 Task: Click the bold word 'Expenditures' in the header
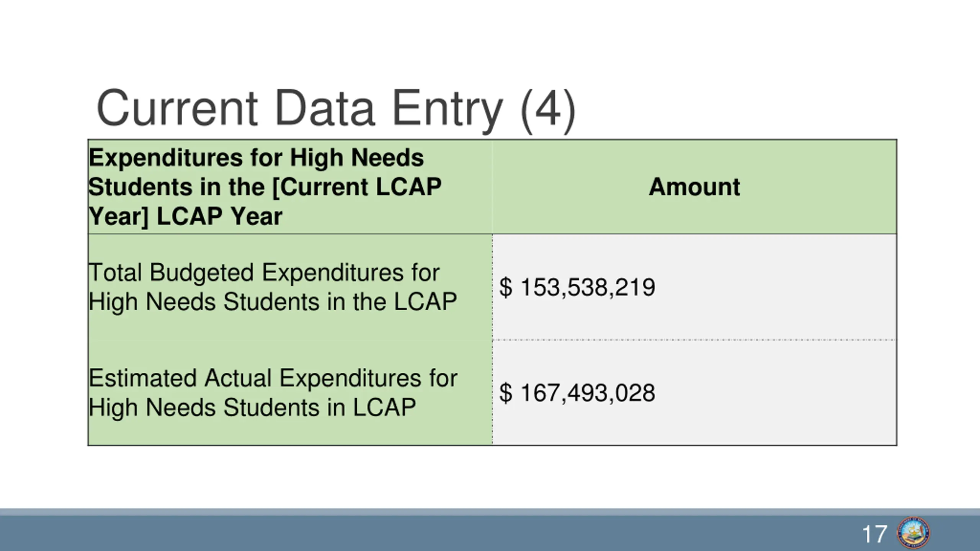pos(166,158)
